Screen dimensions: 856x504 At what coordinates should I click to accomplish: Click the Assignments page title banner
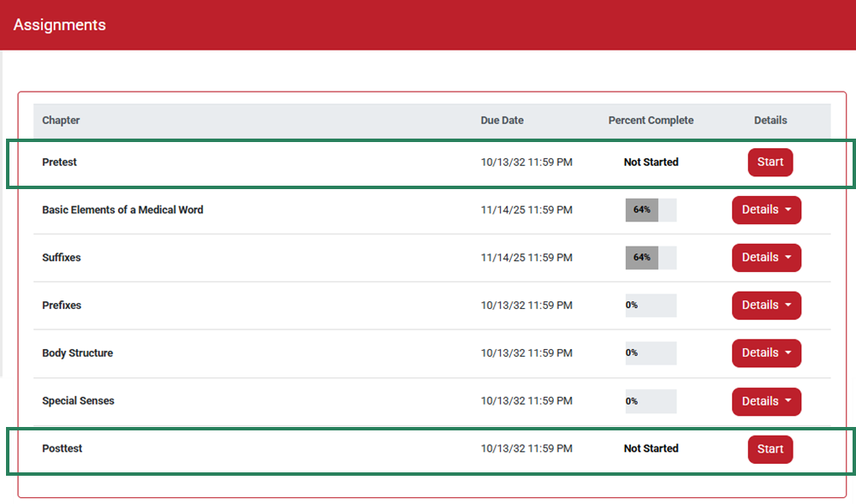point(59,25)
